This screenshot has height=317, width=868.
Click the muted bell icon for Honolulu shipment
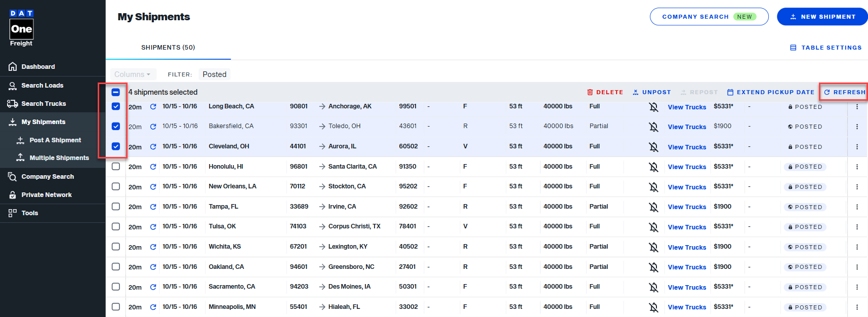point(653,167)
